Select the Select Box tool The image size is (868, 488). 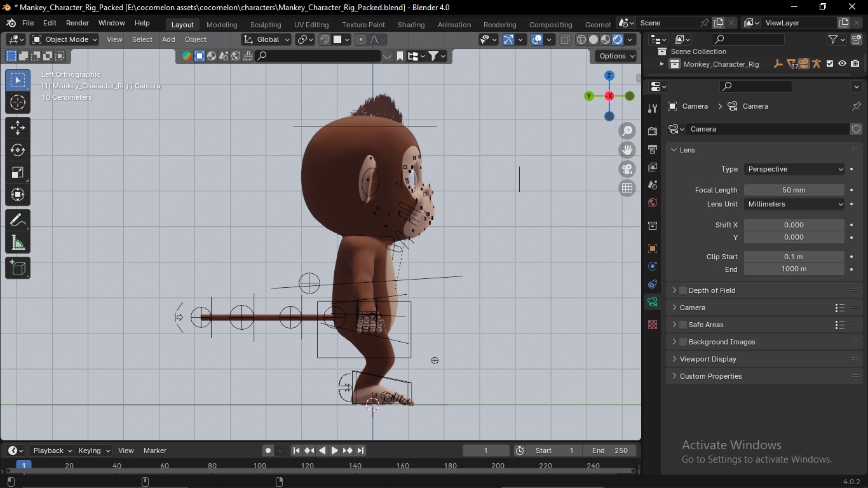[18, 80]
